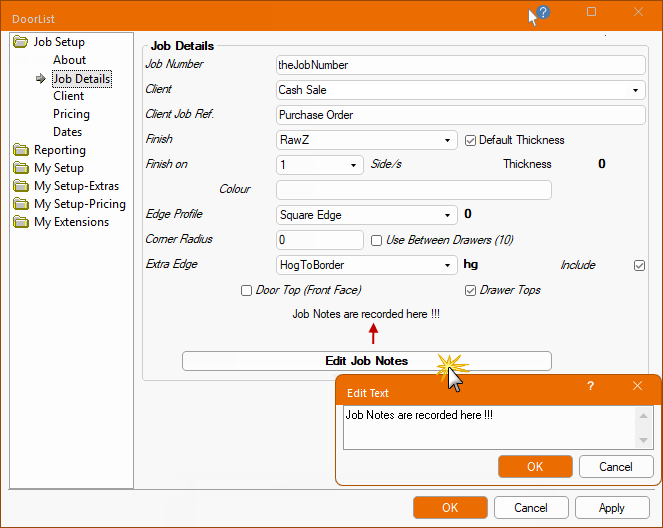Click the Edit Text scrollbar down arrow
Image resolution: width=663 pixels, height=528 pixels.
(x=646, y=441)
